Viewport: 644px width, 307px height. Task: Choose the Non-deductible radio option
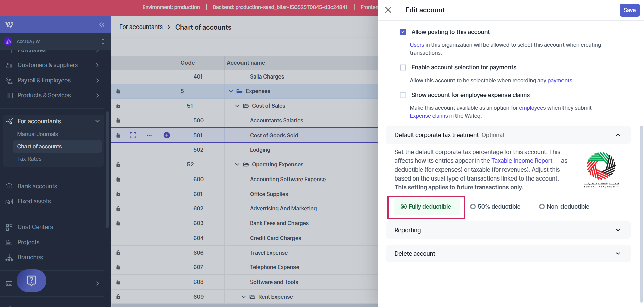tap(542, 207)
